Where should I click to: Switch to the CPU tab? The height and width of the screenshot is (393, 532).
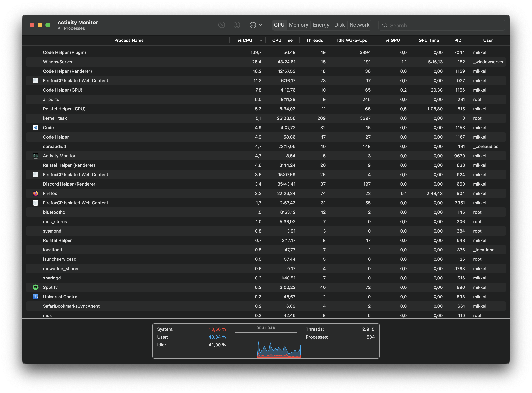tap(279, 25)
